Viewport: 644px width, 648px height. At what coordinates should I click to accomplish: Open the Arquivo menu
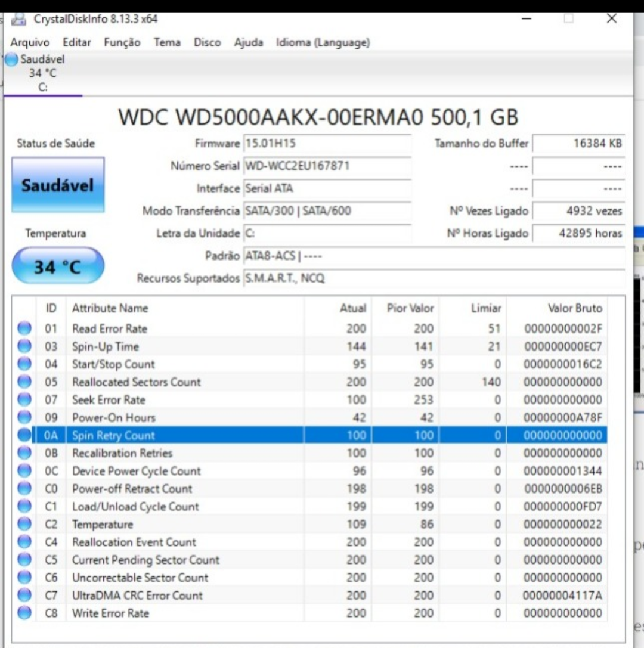30,42
